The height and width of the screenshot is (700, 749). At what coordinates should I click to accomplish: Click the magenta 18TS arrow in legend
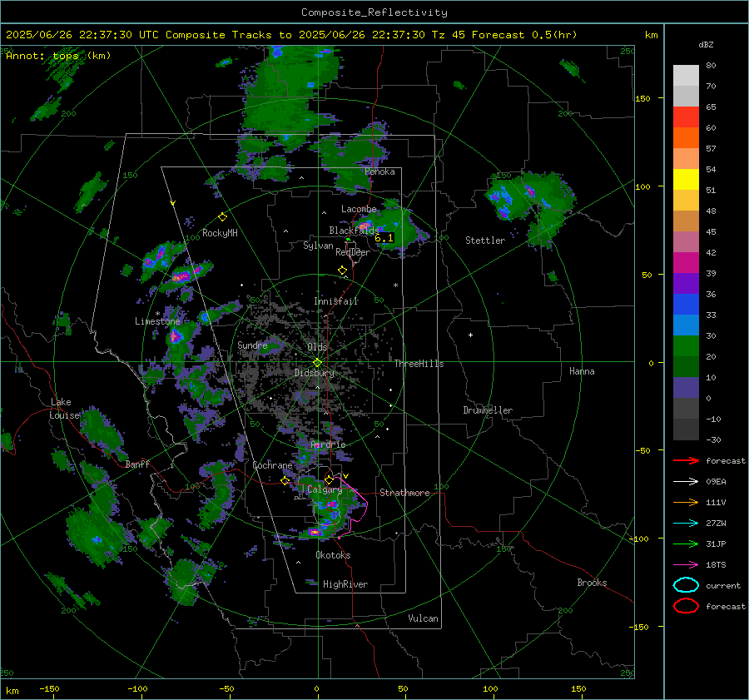click(686, 565)
